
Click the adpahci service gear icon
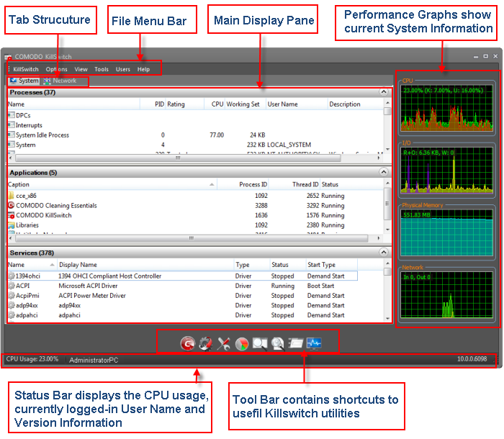(12, 315)
